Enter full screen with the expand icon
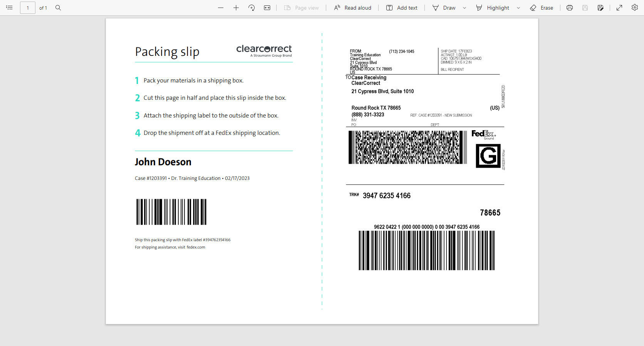644x346 pixels. tap(619, 8)
